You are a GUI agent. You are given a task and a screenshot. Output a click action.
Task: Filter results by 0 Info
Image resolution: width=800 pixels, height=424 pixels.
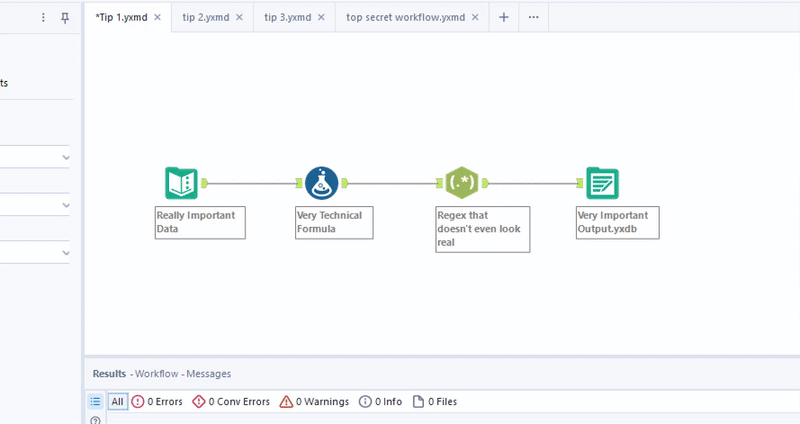(380, 402)
